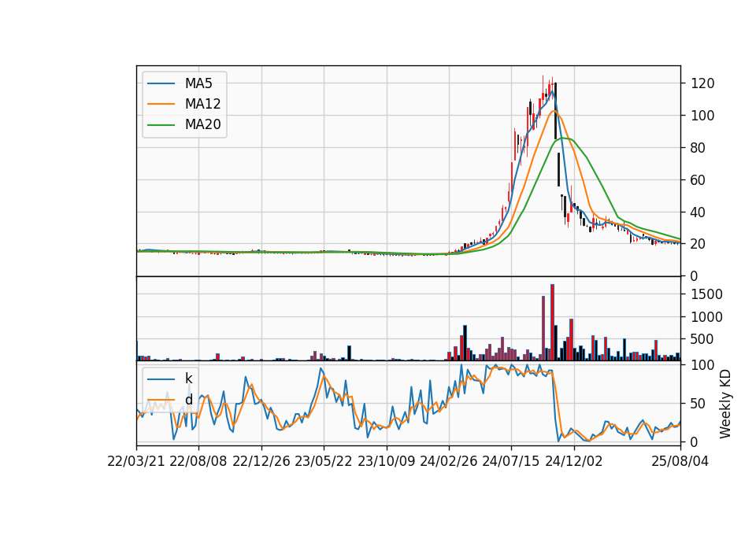
Task: Click the 1000 volume axis label
Action: tap(707, 317)
